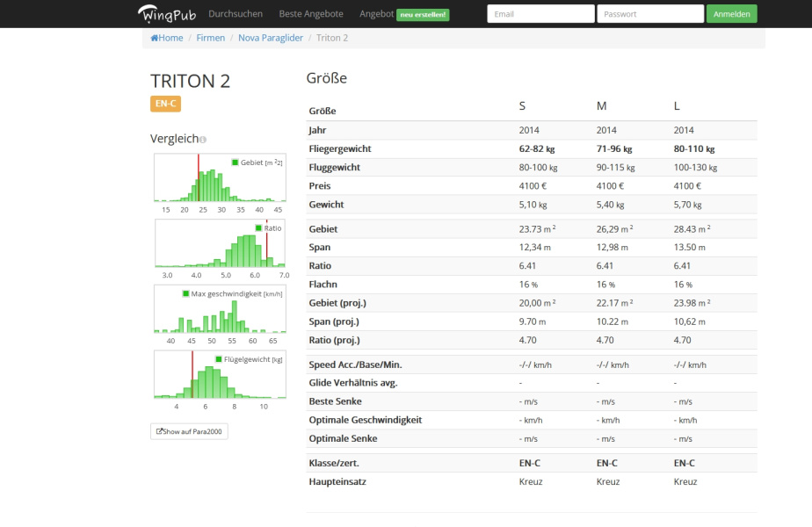
Task: Click the Fluggewicht row label
Action: point(334,167)
